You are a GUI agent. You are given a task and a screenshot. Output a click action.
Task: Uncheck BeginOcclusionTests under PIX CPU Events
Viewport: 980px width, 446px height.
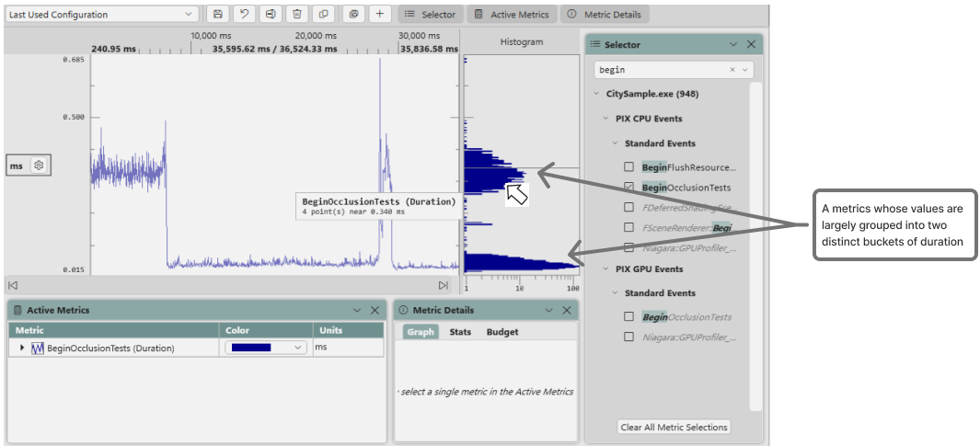coord(629,187)
